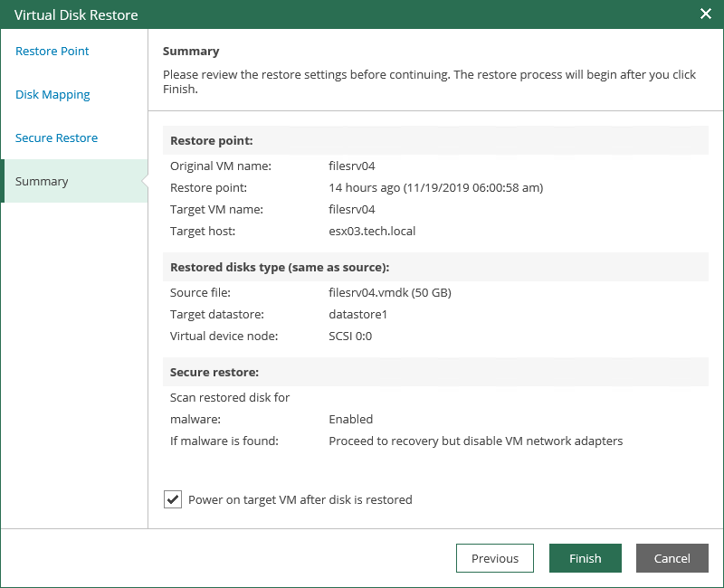Image resolution: width=724 pixels, height=588 pixels.
Task: Open the Disk Mapping step
Action: 52,94
